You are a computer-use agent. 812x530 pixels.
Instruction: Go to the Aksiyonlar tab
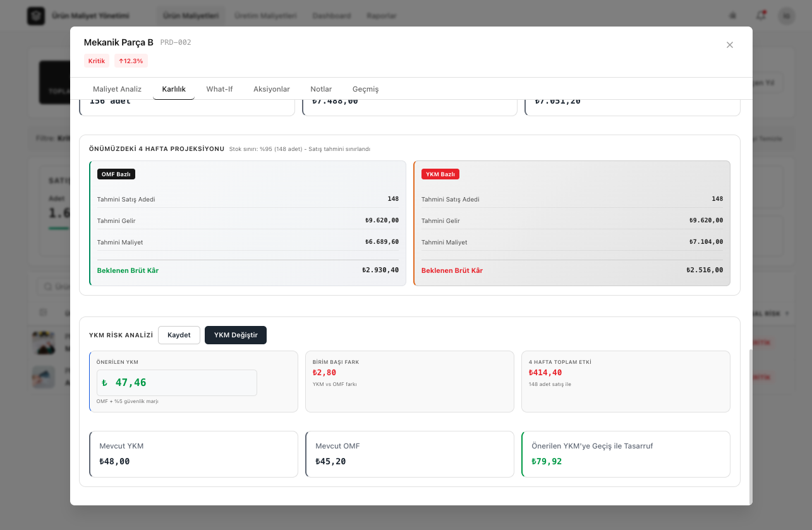[272, 89]
